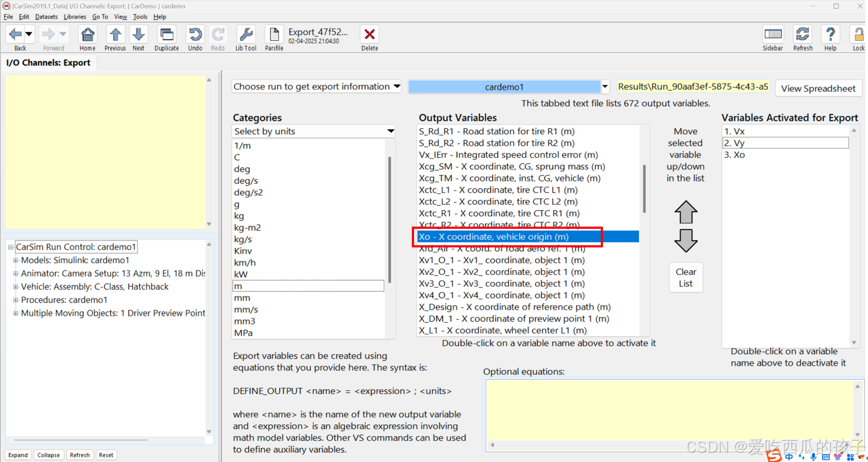
Task: Click the Output Variables list scrollbar
Action: point(645,189)
